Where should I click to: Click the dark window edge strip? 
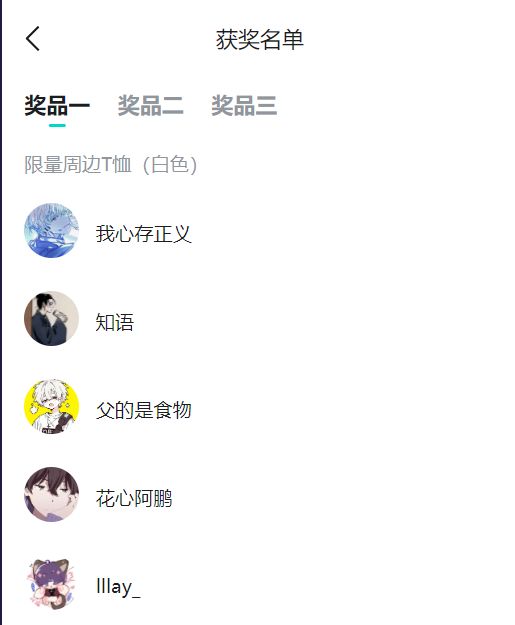(x=1, y=312)
